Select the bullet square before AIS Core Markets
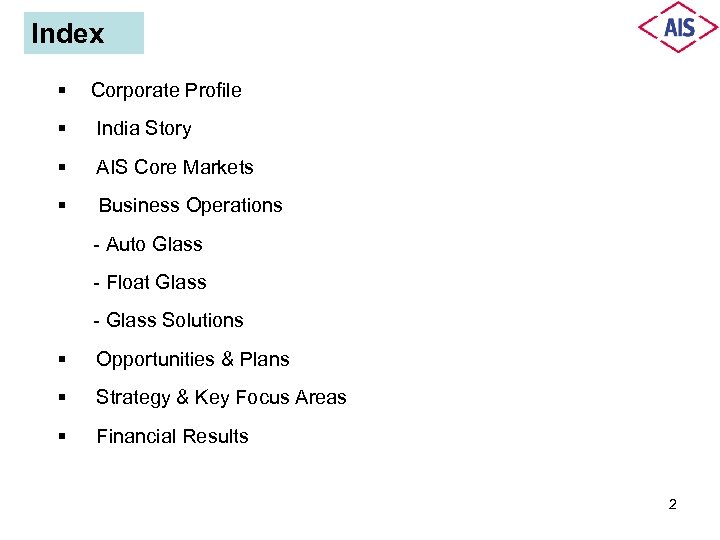 click(x=62, y=168)
